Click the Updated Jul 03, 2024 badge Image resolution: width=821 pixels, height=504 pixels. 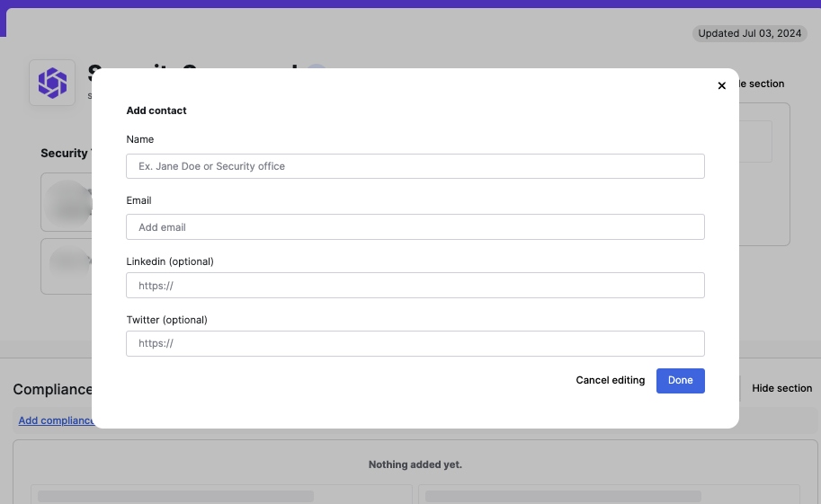[749, 33]
